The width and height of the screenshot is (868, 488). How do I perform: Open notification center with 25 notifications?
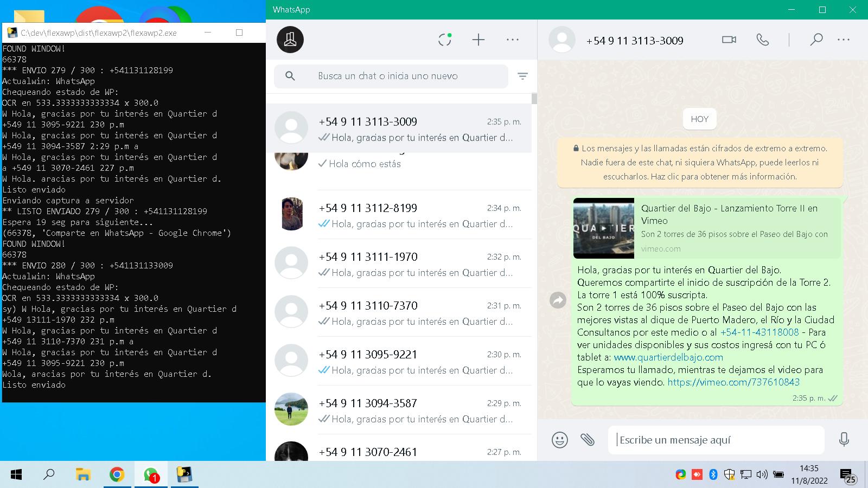pyautogui.click(x=848, y=476)
